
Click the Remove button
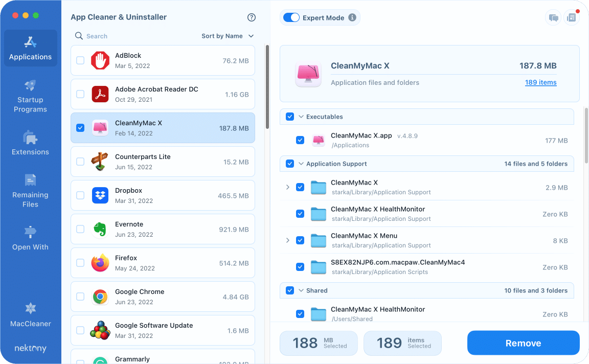click(523, 343)
